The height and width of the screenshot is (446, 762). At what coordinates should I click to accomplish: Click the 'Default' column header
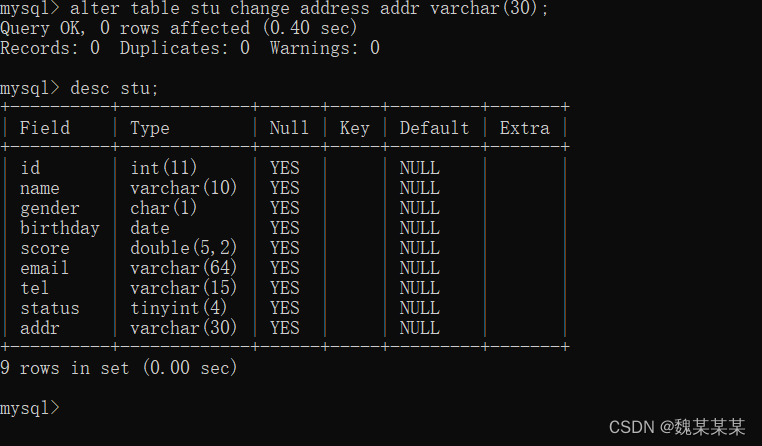[x=434, y=128]
